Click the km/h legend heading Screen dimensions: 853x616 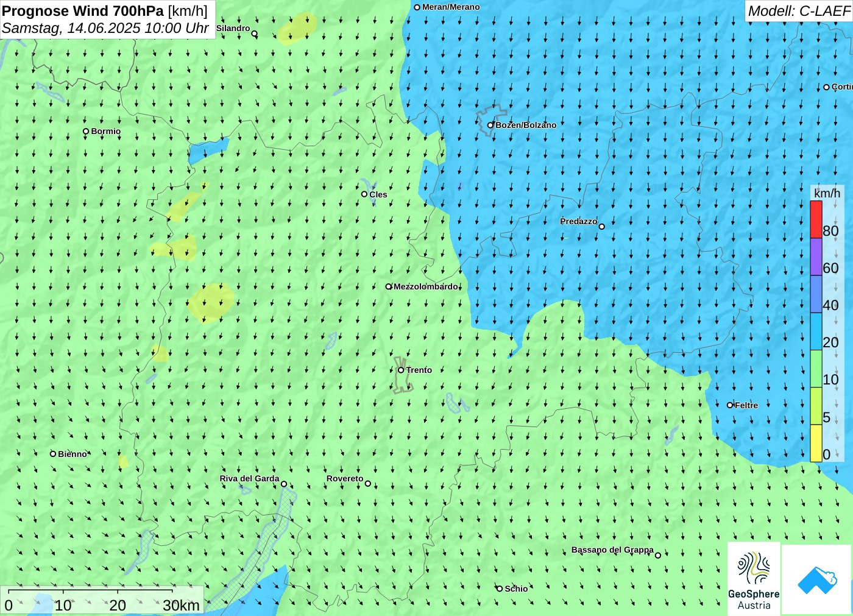827,193
